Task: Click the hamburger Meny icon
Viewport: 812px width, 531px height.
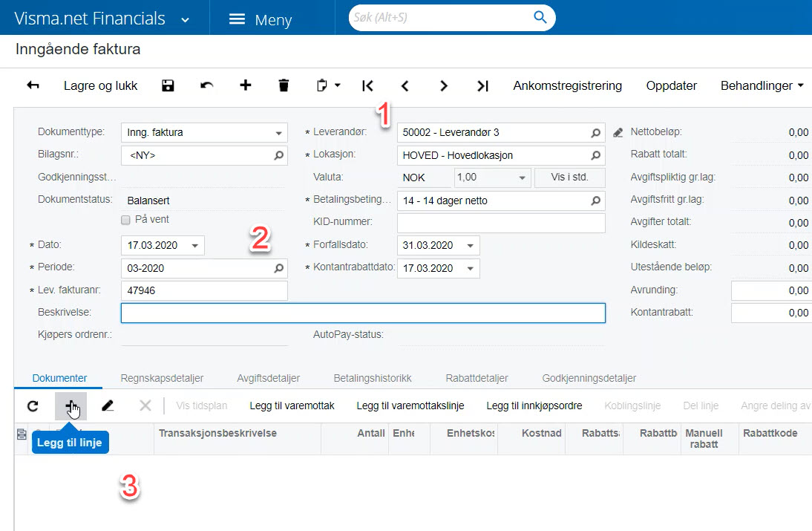Action: click(x=238, y=19)
